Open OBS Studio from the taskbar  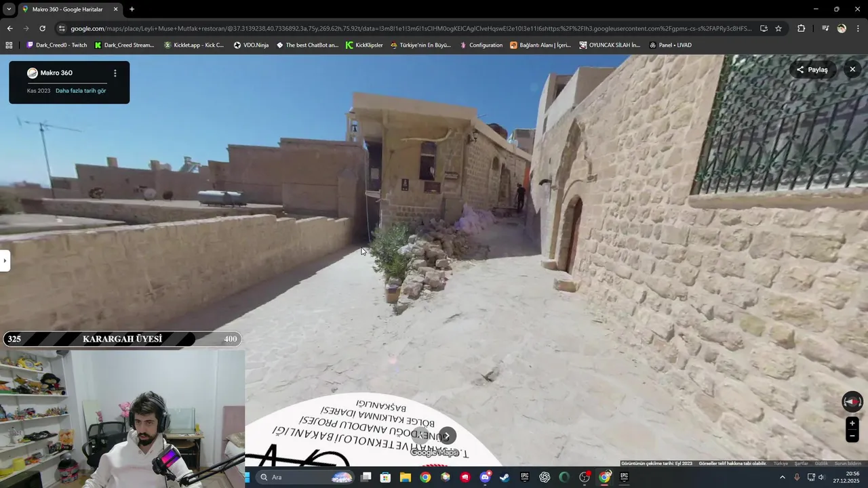click(585, 477)
